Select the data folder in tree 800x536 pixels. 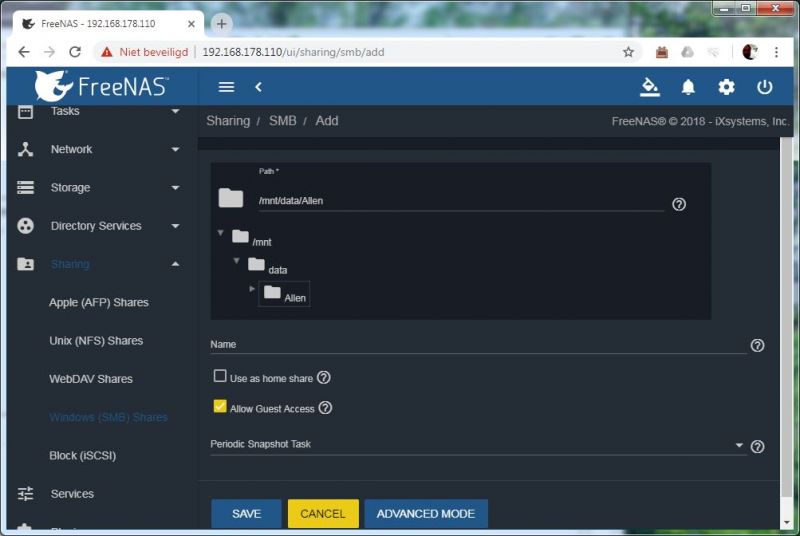click(x=268, y=266)
